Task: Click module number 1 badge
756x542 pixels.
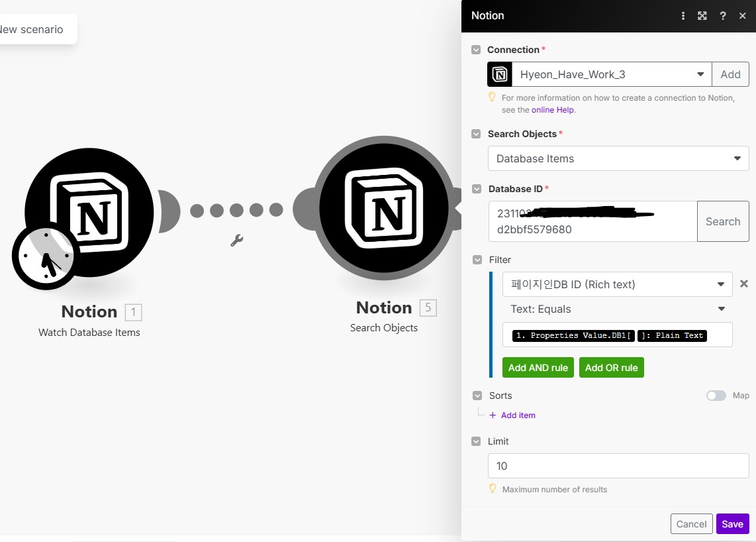Action: (x=134, y=312)
